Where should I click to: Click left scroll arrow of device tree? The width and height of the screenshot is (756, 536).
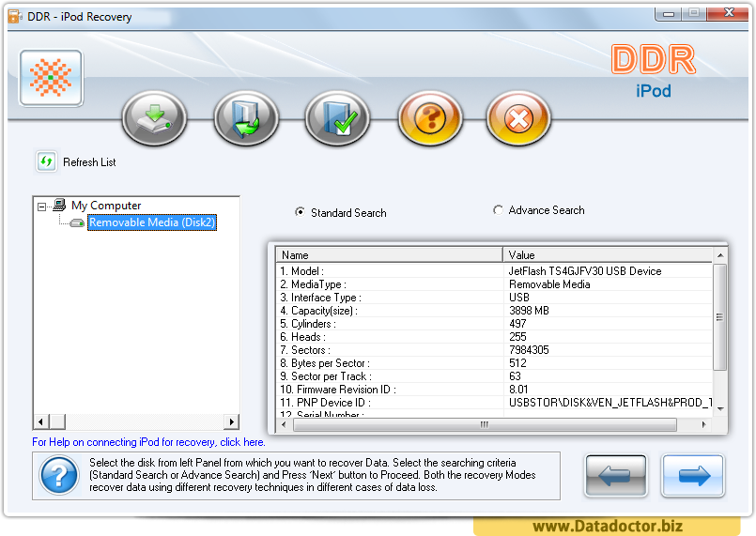(x=40, y=421)
